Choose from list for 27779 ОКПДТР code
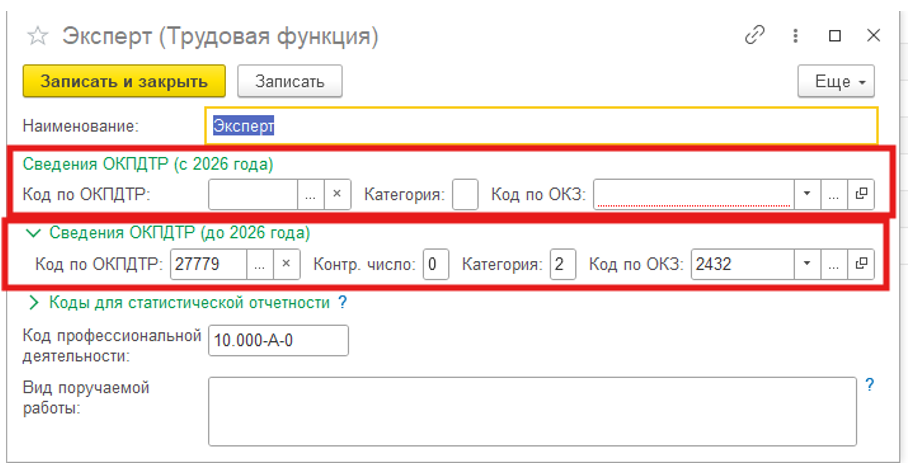913x470 pixels. (x=259, y=264)
